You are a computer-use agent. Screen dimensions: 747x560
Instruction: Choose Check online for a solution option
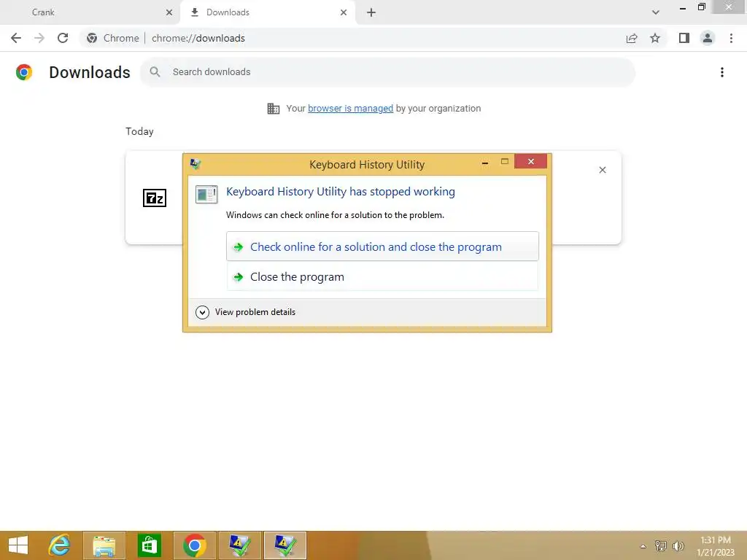(382, 246)
